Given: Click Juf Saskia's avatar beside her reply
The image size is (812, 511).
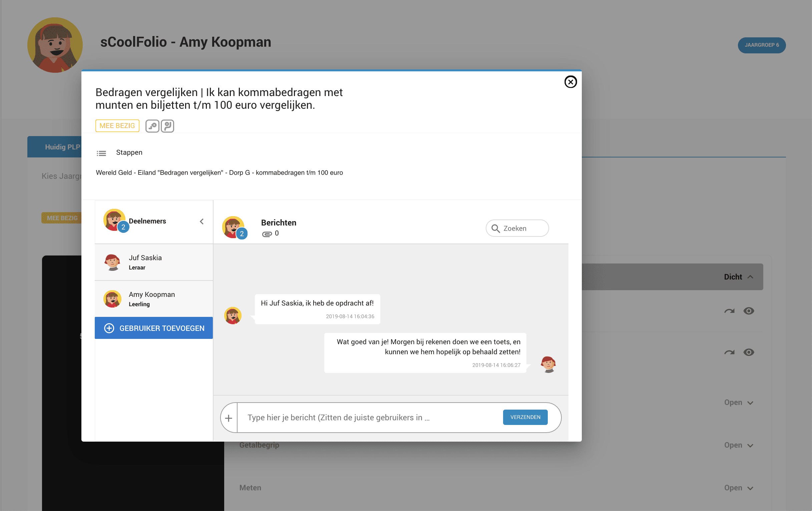Looking at the screenshot, I should 548,364.
